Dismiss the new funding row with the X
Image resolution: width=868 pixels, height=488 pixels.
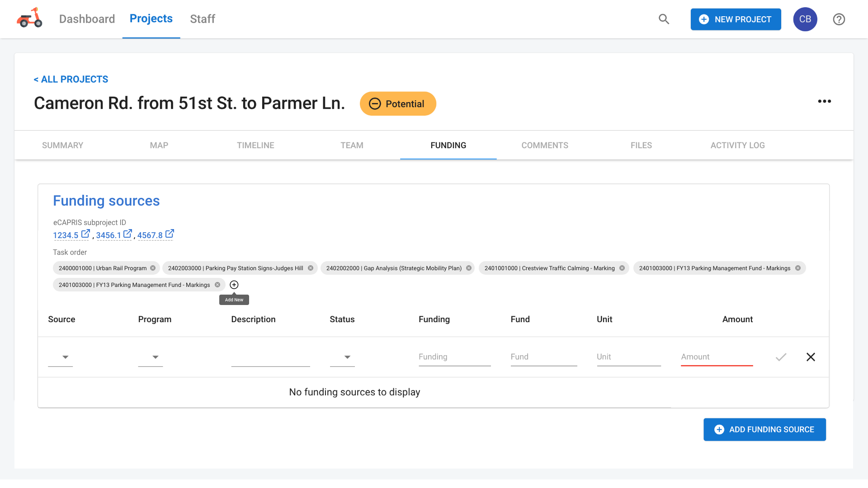tap(811, 357)
